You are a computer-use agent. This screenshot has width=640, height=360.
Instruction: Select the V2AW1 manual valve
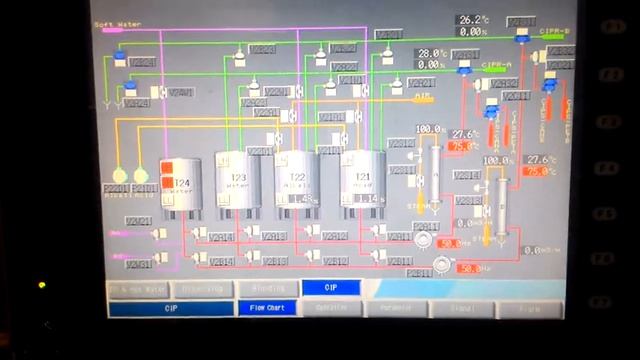pyautogui.click(x=159, y=93)
